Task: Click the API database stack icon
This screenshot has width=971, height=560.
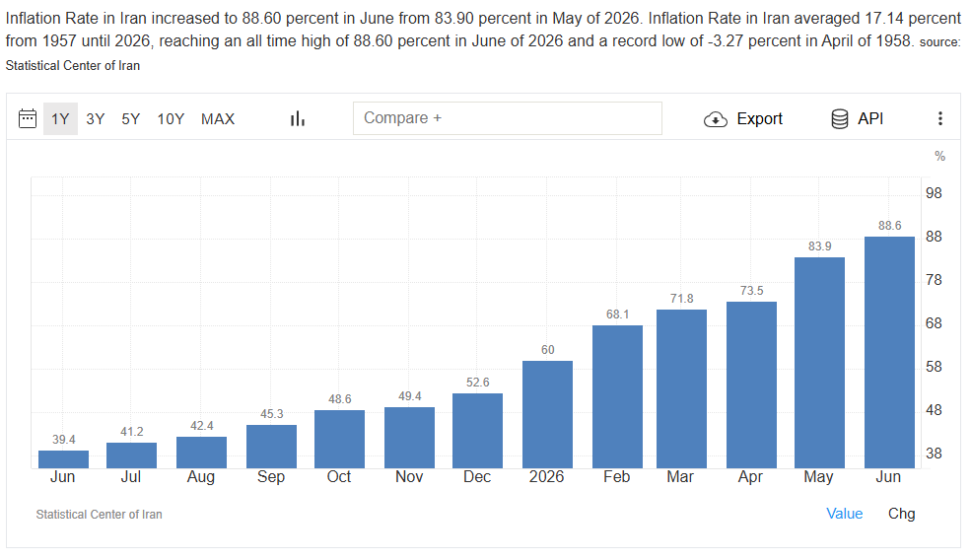Action: click(x=840, y=119)
